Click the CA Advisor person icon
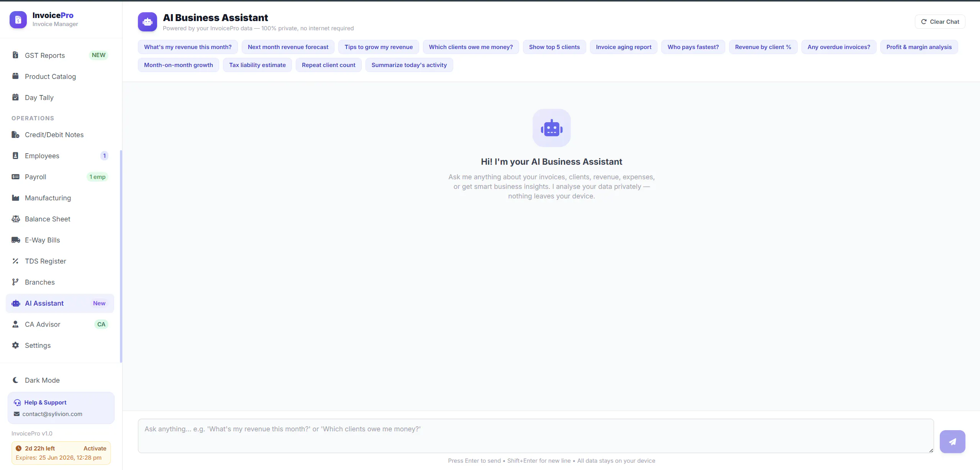The height and width of the screenshot is (470, 980). tap(15, 324)
